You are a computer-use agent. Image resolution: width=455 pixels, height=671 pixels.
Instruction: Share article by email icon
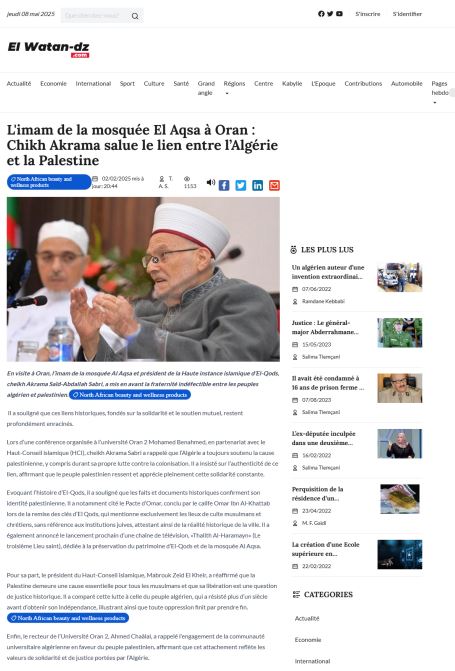[x=274, y=185]
